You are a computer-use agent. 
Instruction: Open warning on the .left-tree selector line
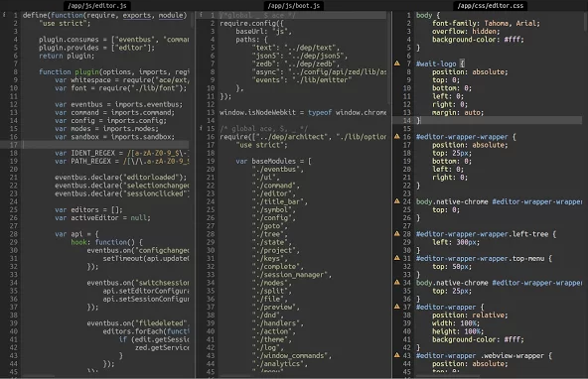(x=396, y=233)
